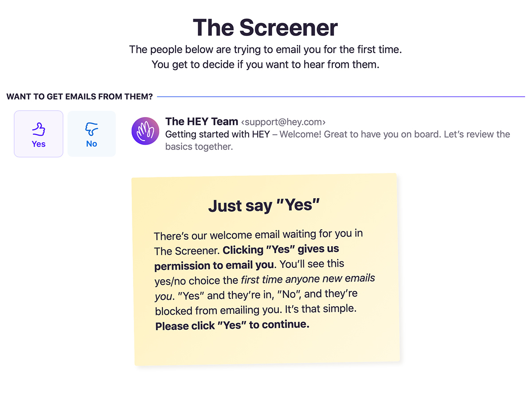This screenshot has width=532, height=399.
Task: Click the yellow sticky note card
Action: (x=266, y=270)
